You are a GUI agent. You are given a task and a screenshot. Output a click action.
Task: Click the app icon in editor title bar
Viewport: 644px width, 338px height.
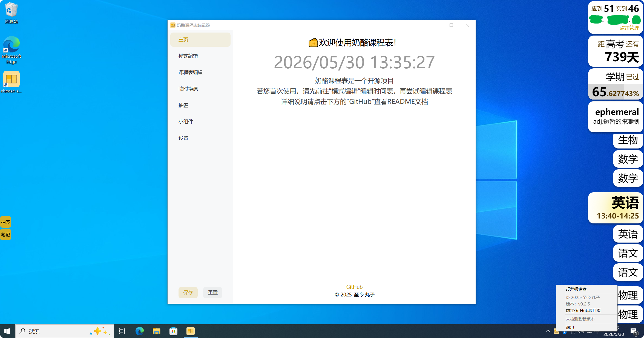[173, 25]
